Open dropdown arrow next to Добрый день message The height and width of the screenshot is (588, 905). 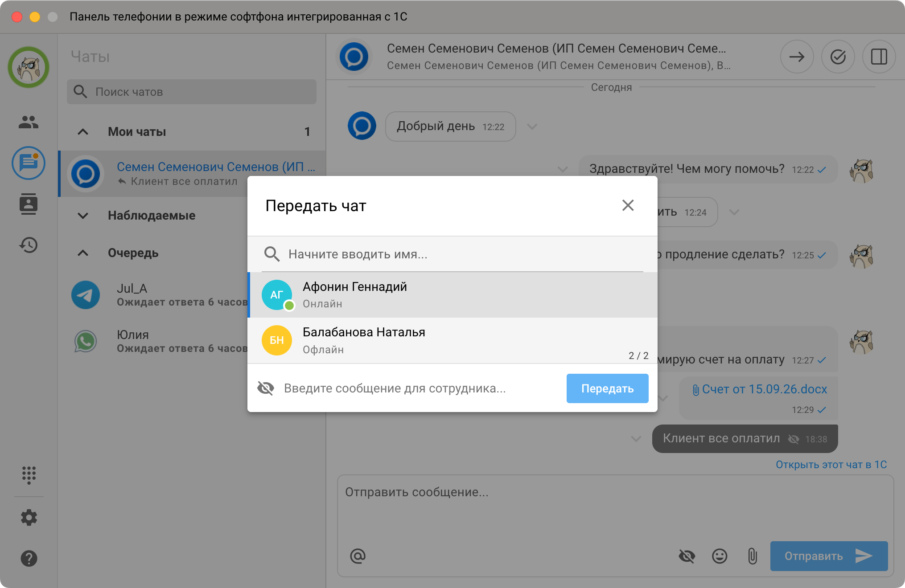(532, 127)
